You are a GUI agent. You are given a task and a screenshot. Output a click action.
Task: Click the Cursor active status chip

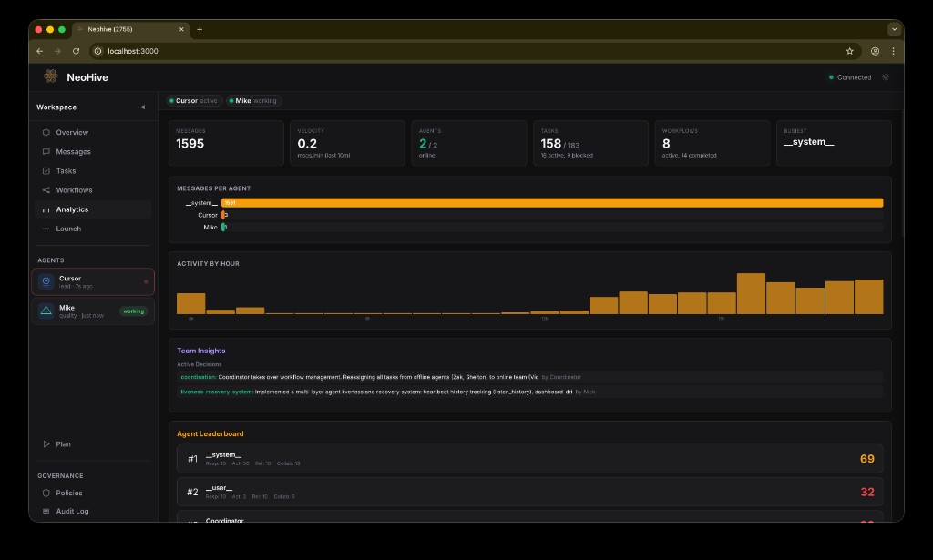(194, 100)
